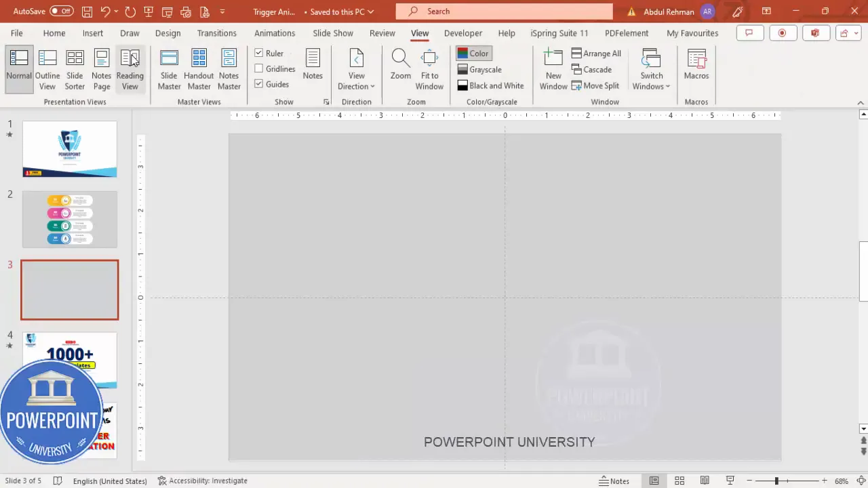Image resolution: width=868 pixels, height=488 pixels.
Task: Zoom in with plus button
Action: pyautogui.click(x=825, y=481)
